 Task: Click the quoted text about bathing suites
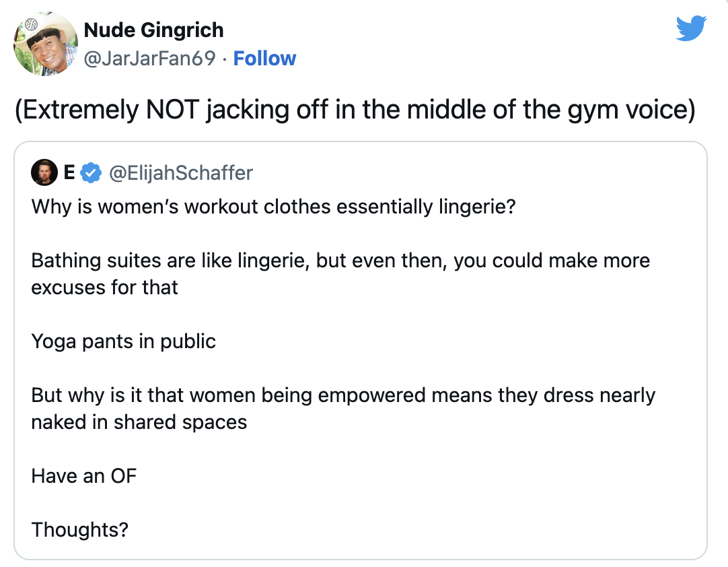click(x=340, y=274)
